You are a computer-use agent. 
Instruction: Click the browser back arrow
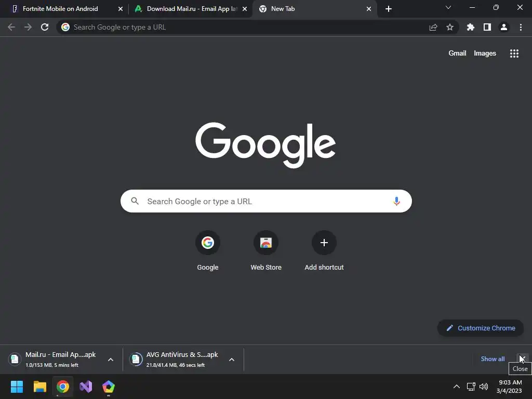(11, 27)
